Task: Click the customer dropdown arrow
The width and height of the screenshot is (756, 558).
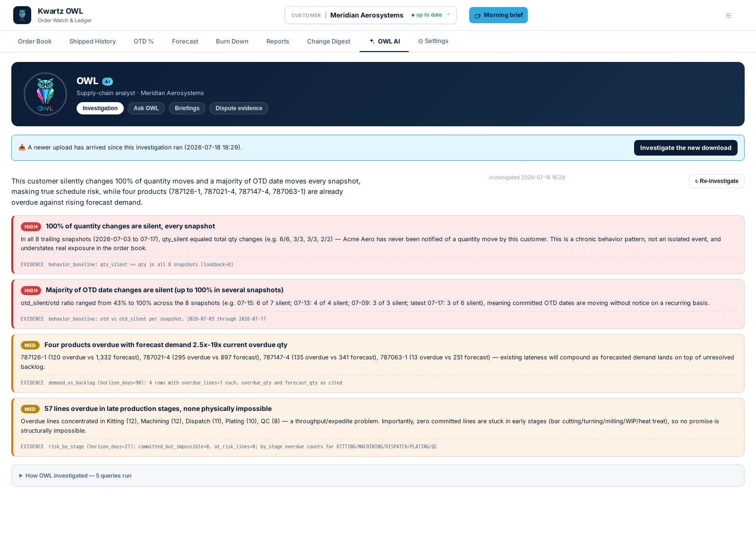Action: click(448, 15)
